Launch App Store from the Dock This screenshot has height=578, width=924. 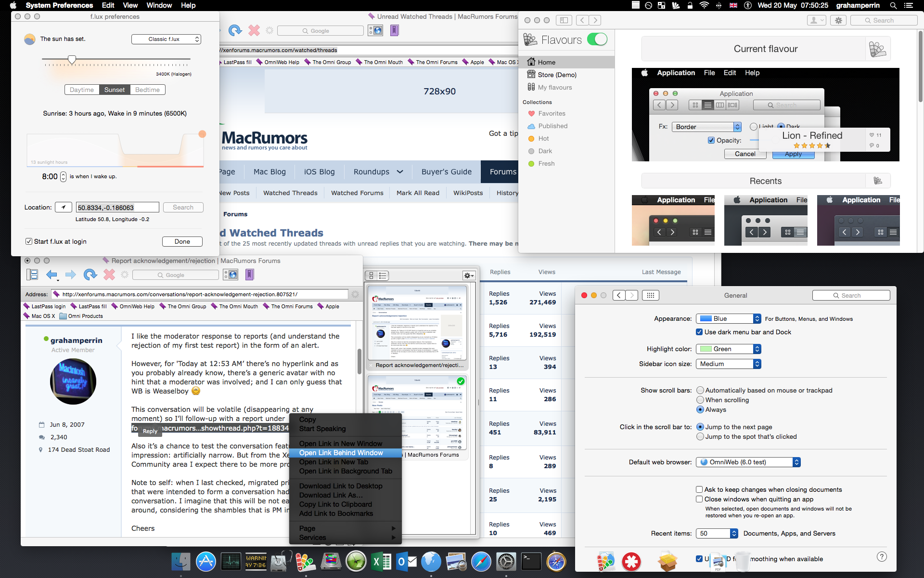(206, 562)
